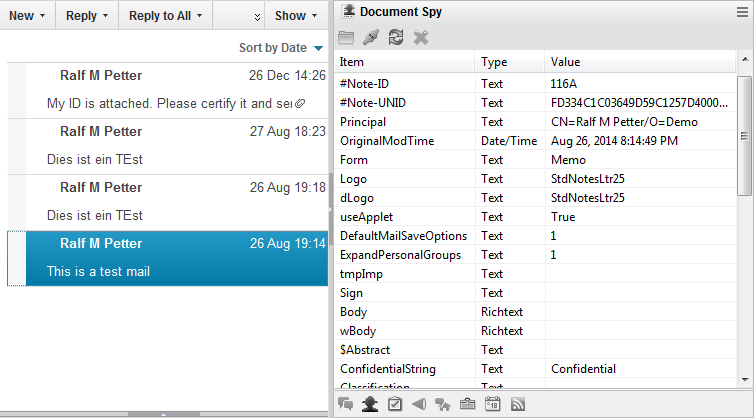This screenshot has height=419, width=755.
Task: Open the Reply to All dropdown
Action: pyautogui.click(x=165, y=16)
